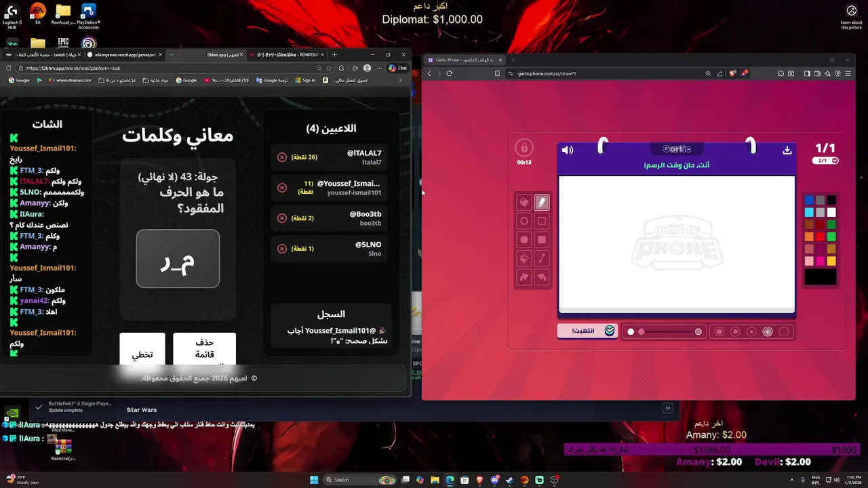Image resolution: width=868 pixels, height=488 pixels.
Task: Pick the blue color swatch
Action: click(809, 200)
